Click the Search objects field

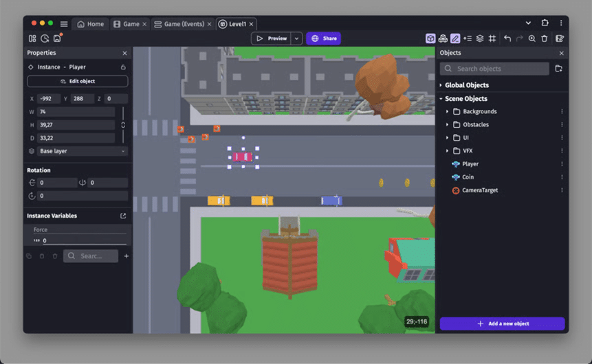point(494,69)
